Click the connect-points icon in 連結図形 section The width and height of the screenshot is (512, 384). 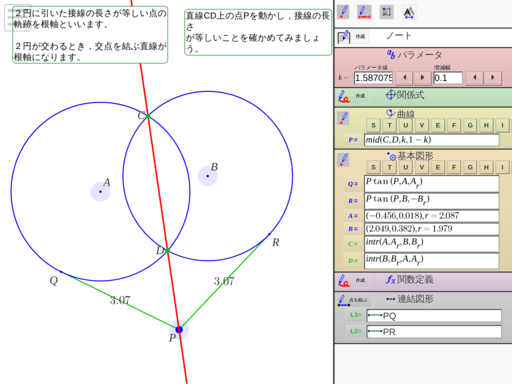point(343,300)
